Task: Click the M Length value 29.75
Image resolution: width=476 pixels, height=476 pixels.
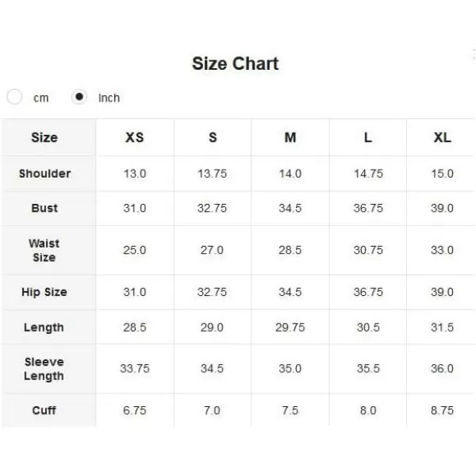Action: pos(290,328)
